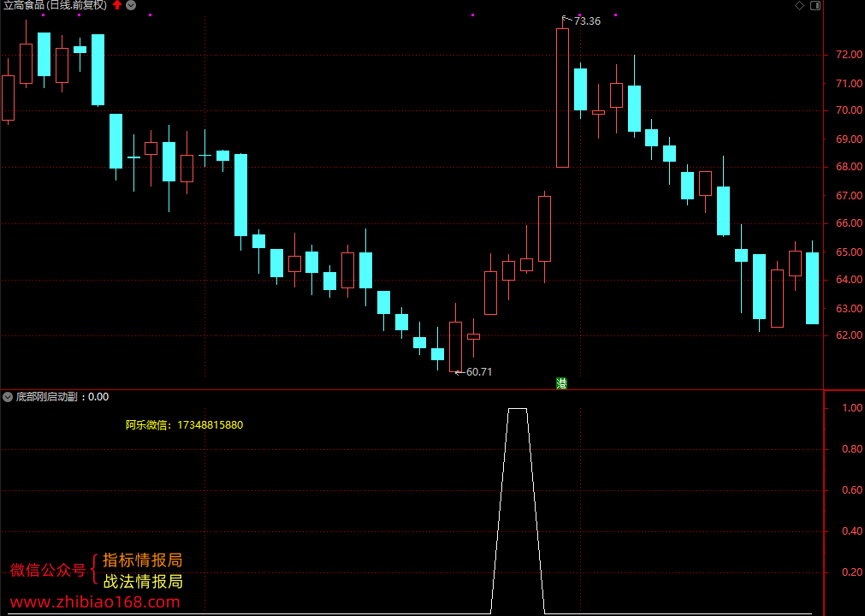Viewport: 865px width, 616px height.
Task: Click the 62.00 price axis label
Action: [x=849, y=335]
